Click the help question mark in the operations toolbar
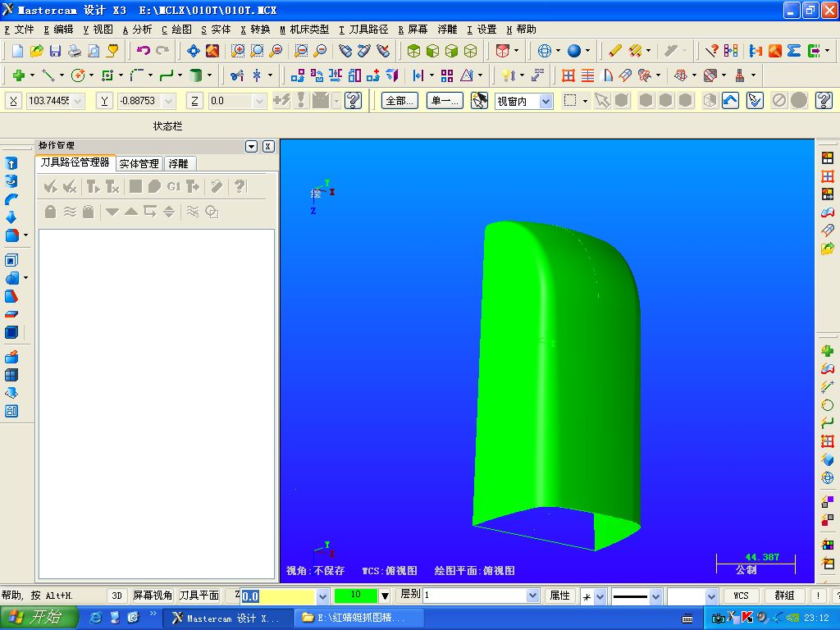Image resolution: width=840 pixels, height=630 pixels. click(240, 186)
